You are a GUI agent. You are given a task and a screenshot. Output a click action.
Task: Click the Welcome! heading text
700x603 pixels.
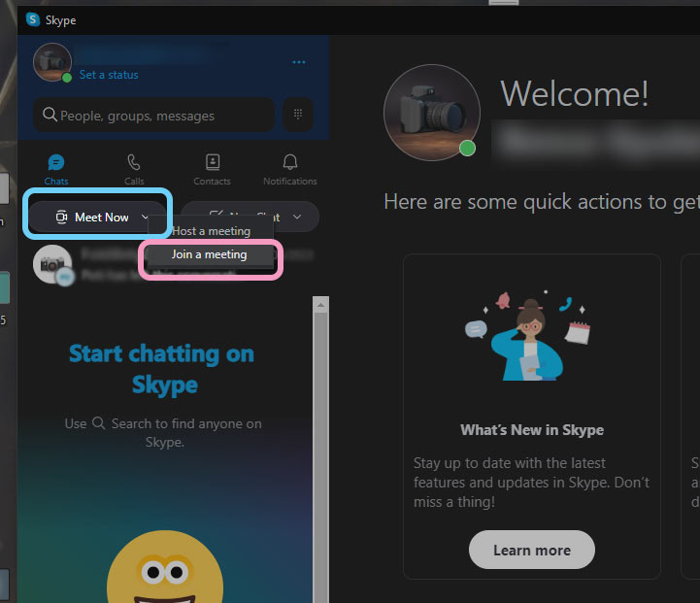coord(575,94)
